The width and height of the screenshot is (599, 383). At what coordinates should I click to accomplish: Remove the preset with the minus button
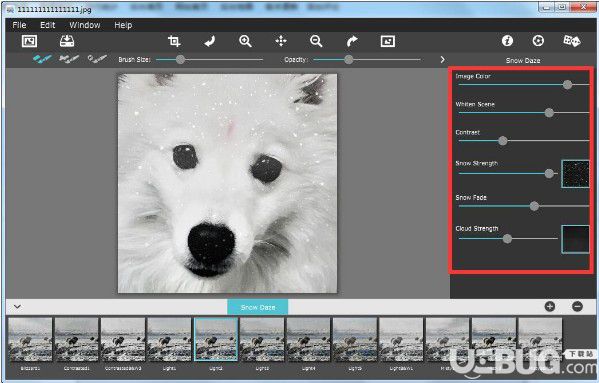tap(577, 306)
